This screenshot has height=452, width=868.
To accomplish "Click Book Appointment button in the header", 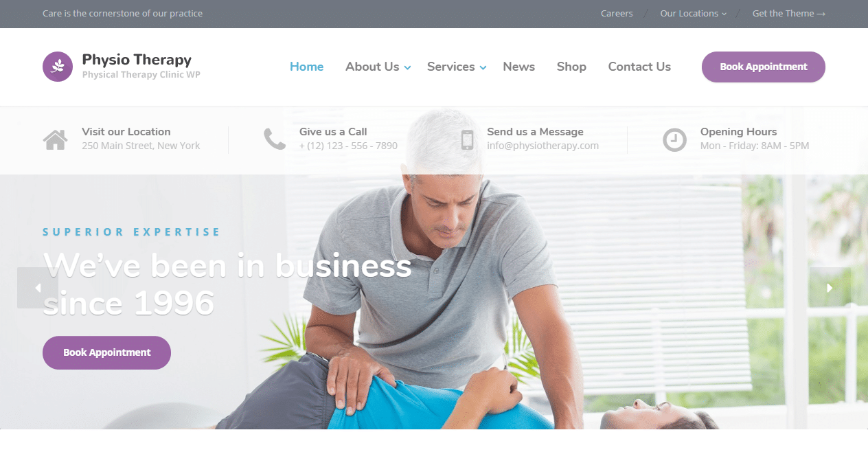I will (x=764, y=67).
